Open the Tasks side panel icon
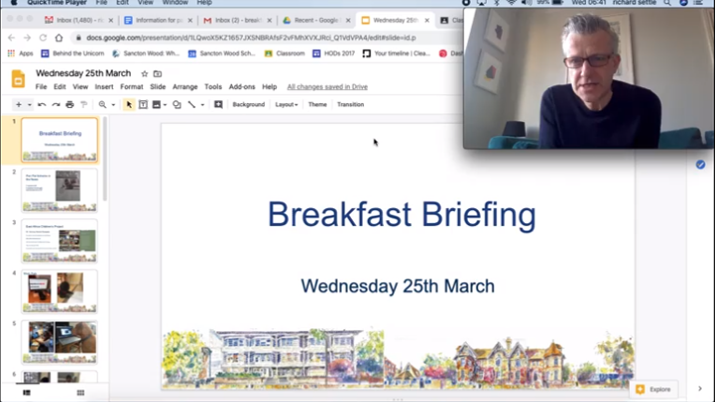This screenshot has width=715, height=402. click(x=700, y=165)
